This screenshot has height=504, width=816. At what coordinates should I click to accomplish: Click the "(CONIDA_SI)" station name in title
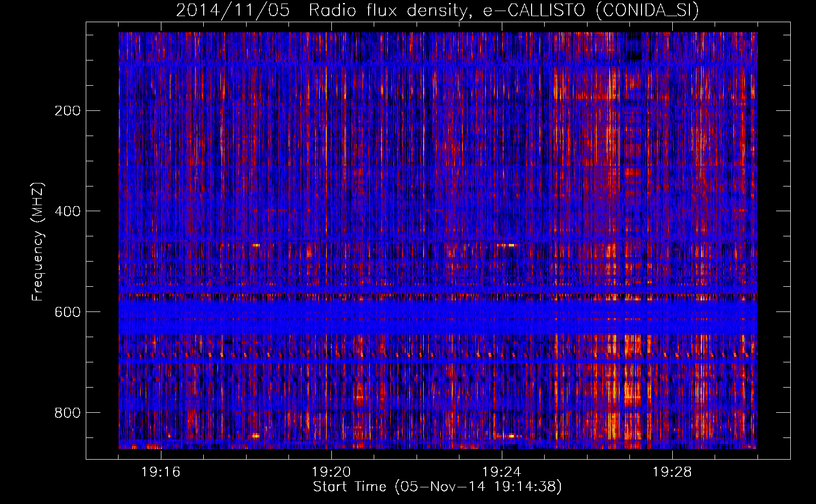(647, 11)
